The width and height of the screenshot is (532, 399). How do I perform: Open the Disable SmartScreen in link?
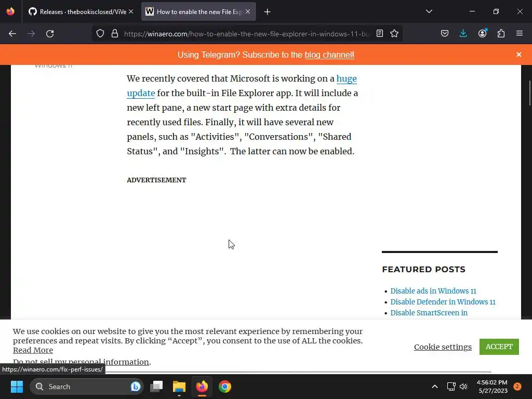[x=429, y=313]
